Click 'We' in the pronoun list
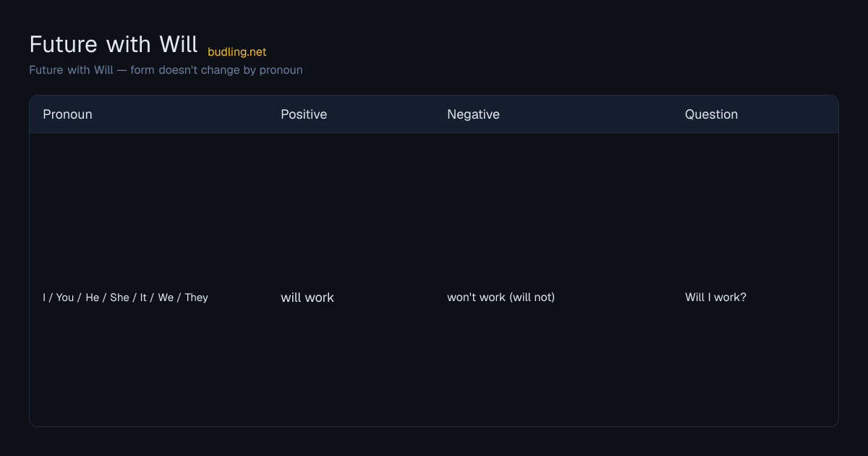Viewport: 868px width, 456px height. [x=166, y=297]
